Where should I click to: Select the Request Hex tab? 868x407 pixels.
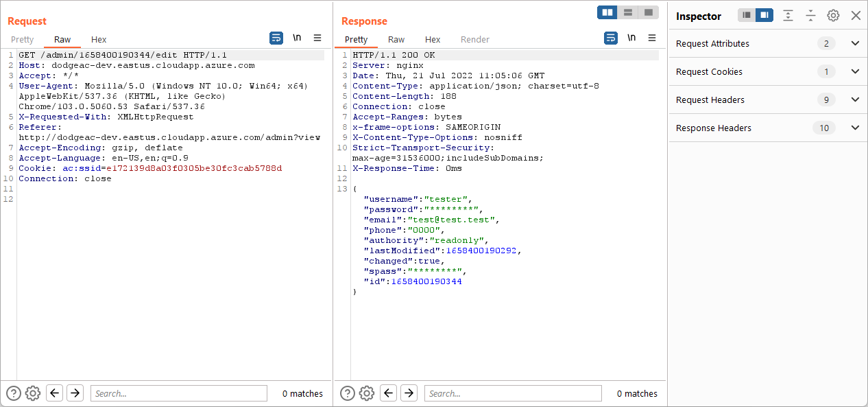[99, 39]
